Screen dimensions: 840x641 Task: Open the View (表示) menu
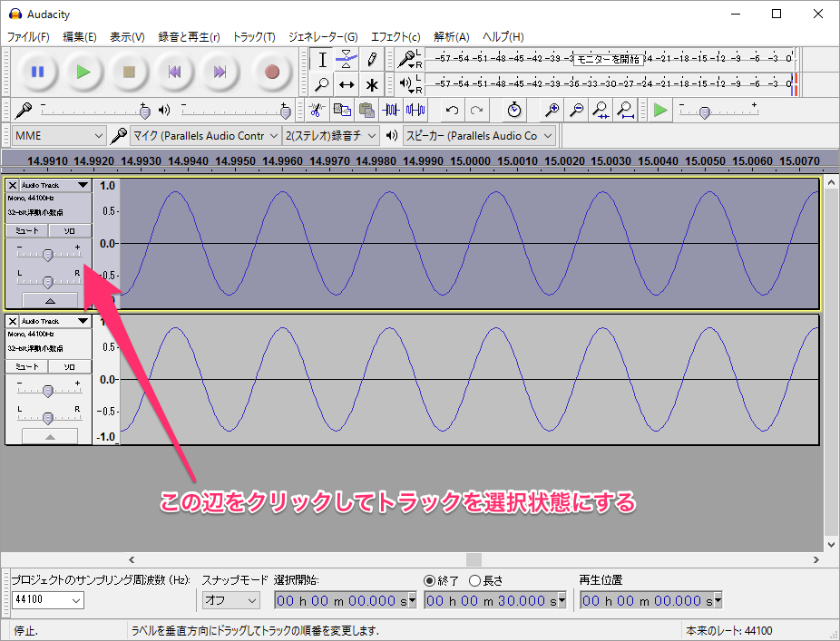pos(127,37)
